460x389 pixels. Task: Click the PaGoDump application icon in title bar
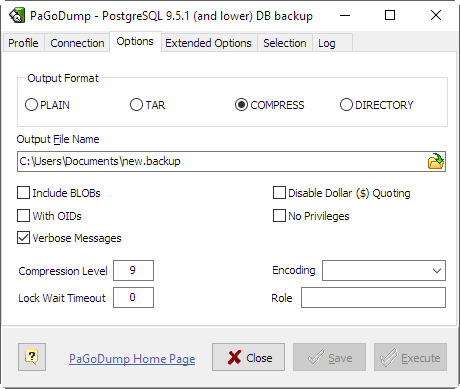coord(17,15)
